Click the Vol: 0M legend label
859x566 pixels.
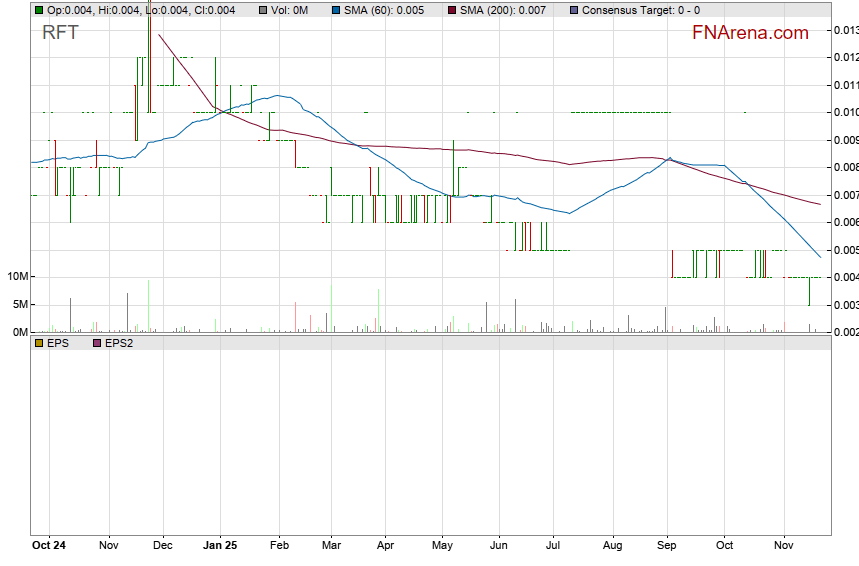pos(289,10)
